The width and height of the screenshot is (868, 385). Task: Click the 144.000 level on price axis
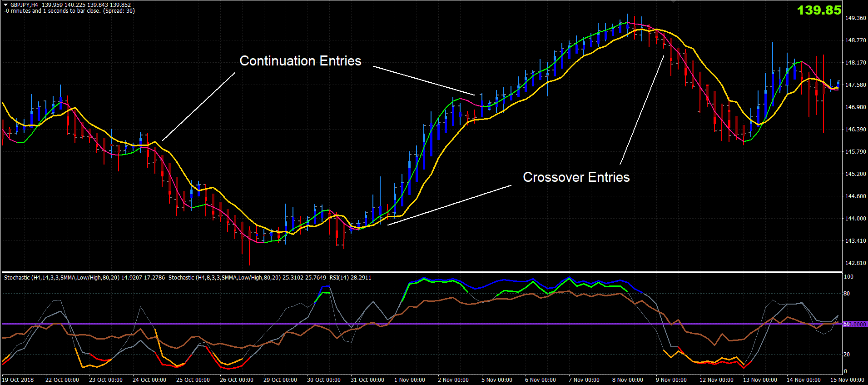(855, 219)
